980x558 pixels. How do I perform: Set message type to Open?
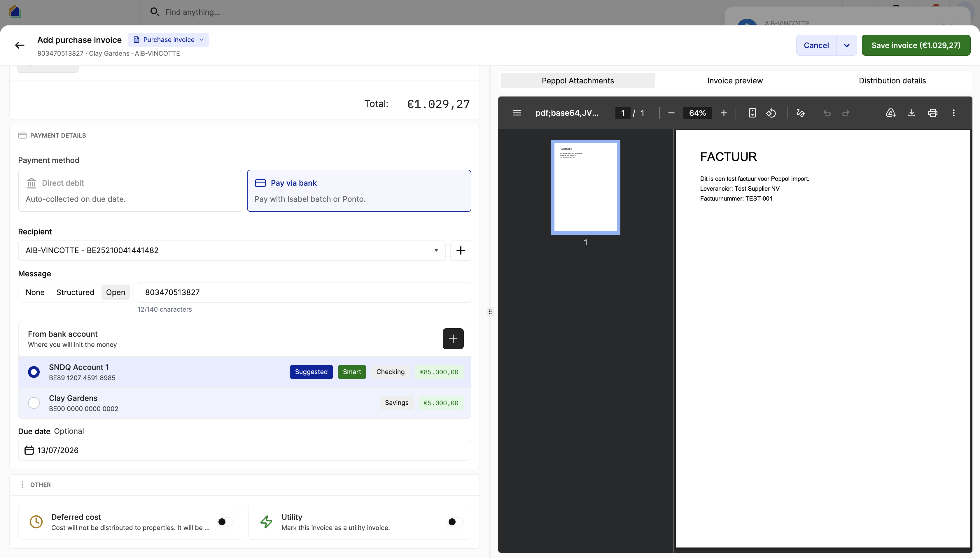116,292
